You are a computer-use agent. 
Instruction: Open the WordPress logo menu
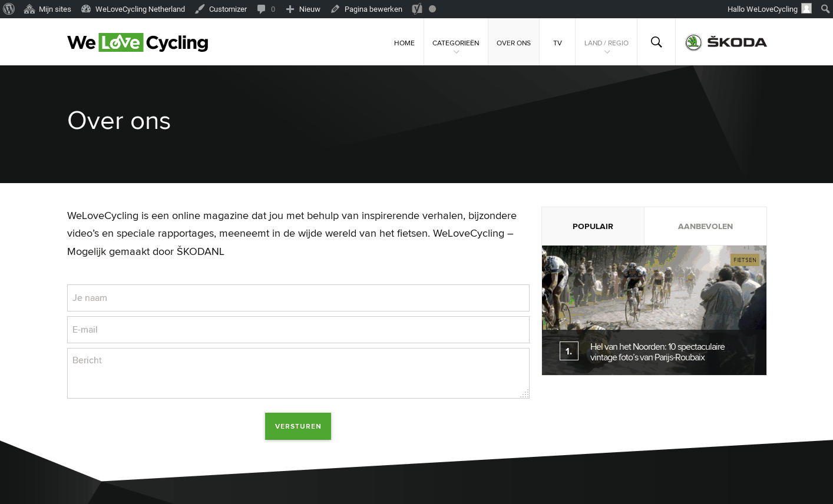(x=9, y=9)
